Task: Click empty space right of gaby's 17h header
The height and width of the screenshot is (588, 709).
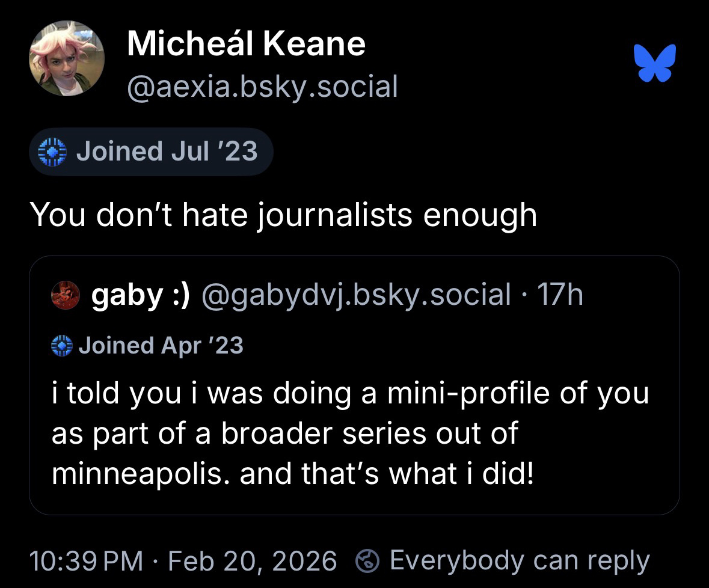Action: point(631,295)
